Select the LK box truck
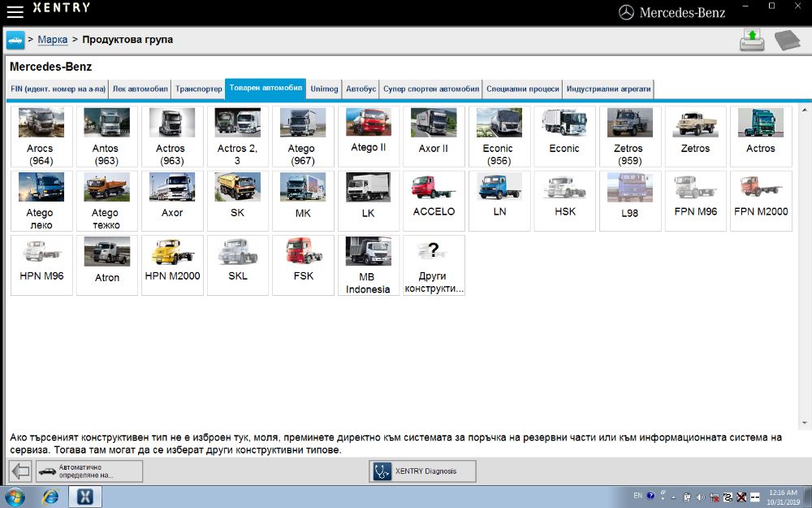Viewport: 812px width, 508px height. click(x=368, y=201)
